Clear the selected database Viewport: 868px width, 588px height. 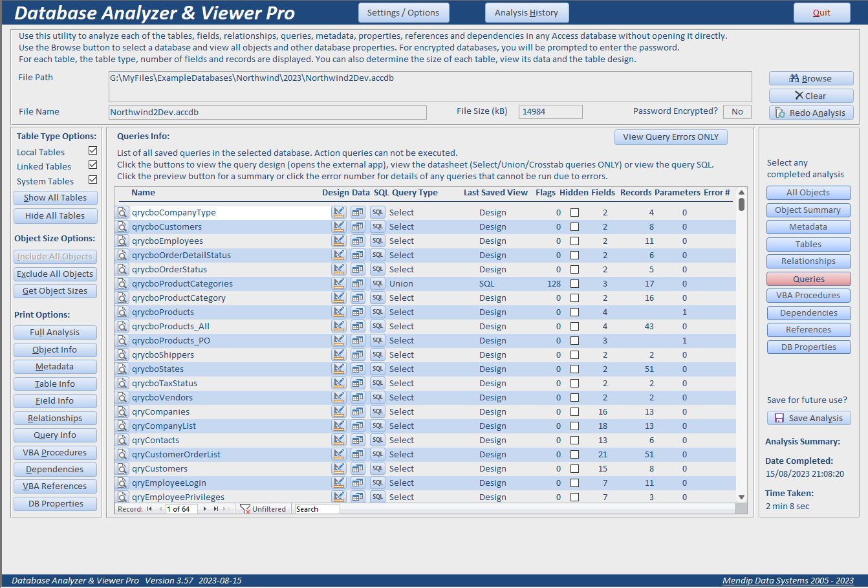pyautogui.click(x=811, y=96)
